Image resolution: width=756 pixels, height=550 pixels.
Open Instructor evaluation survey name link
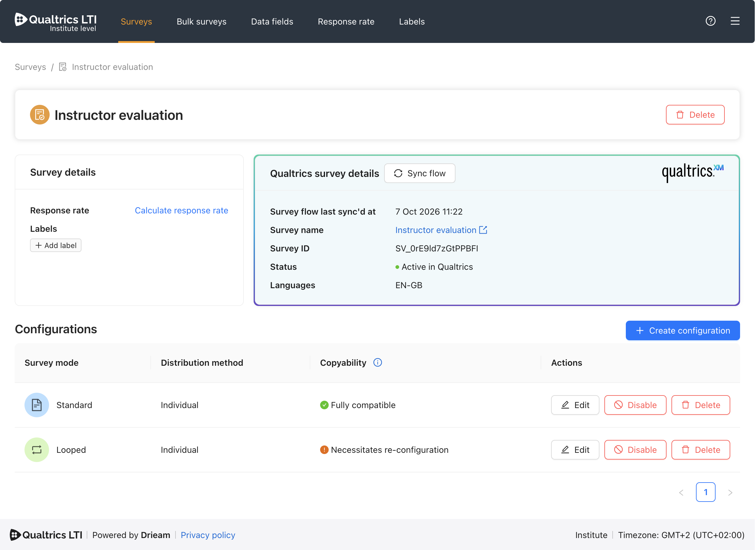[436, 230]
